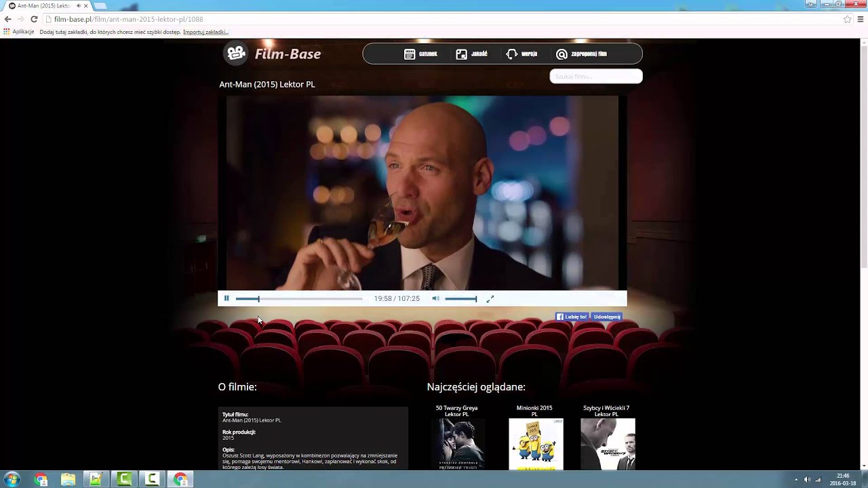Screen dimensions: 868x488
Task: Click the Ant-Man (2015) Lektor PL heading
Action: 267,84
